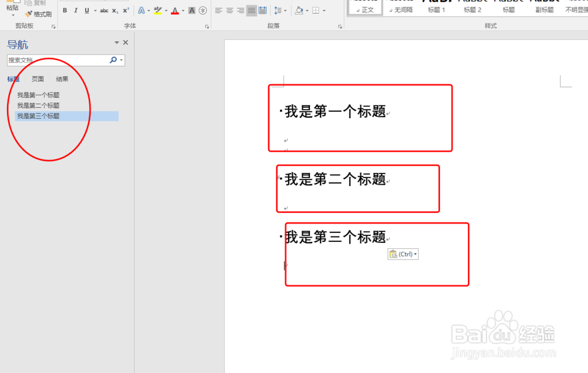Open the line spacing dropdown arrow
This screenshot has height=373, width=588.
(x=286, y=11)
